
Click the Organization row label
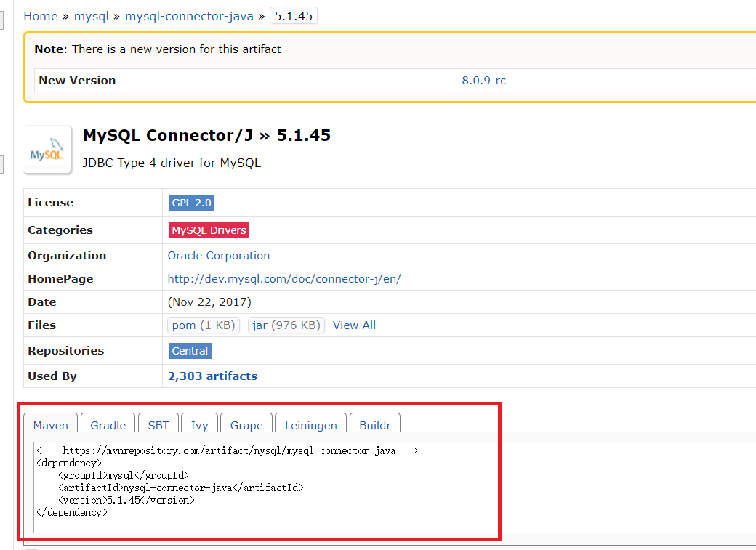67,256
